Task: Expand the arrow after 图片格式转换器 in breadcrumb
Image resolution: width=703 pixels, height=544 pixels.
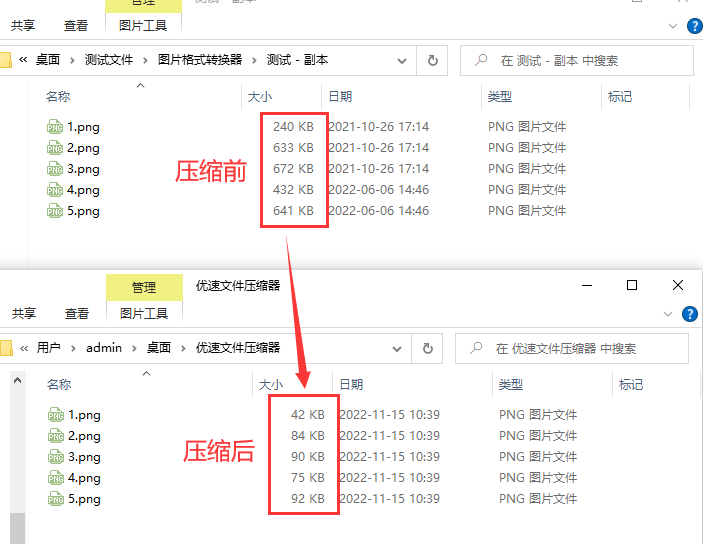Action: coord(254,60)
